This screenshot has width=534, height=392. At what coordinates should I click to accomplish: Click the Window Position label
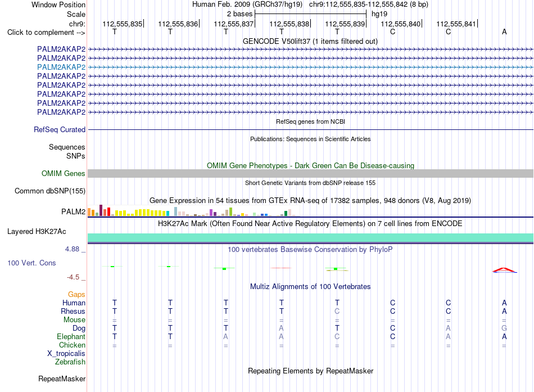click(x=58, y=4)
